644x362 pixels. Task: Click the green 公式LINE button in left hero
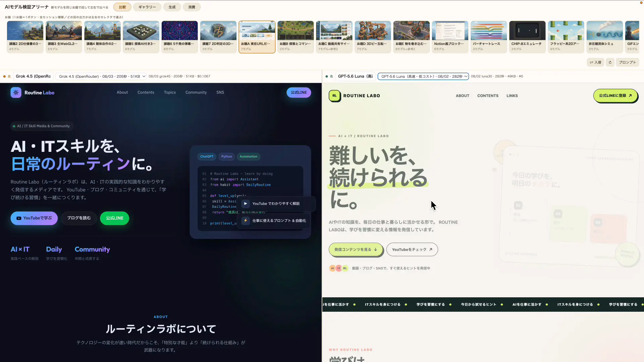click(114, 218)
